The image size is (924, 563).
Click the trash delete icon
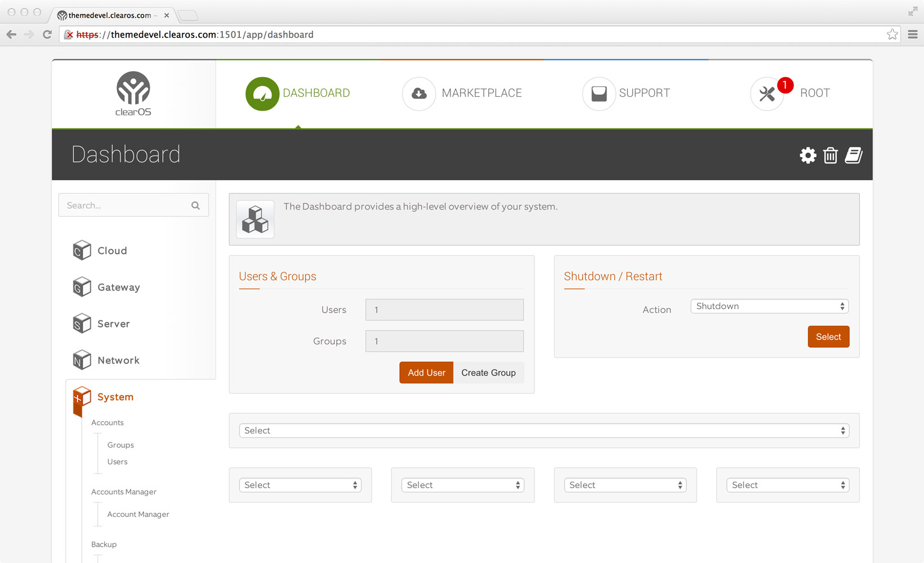pyautogui.click(x=831, y=155)
